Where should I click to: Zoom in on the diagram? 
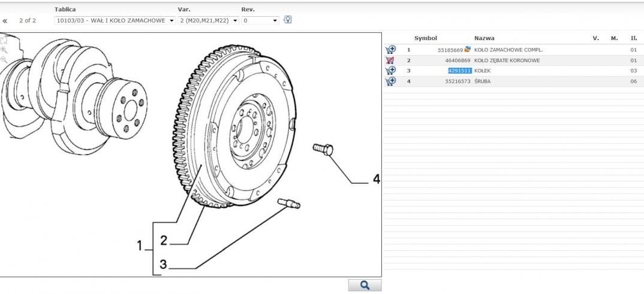tap(4, 50)
